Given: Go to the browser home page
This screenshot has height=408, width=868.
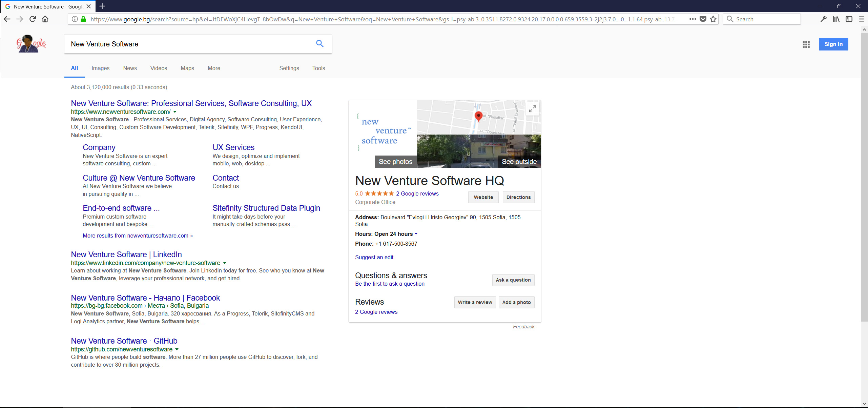Looking at the screenshot, I should tap(45, 19).
